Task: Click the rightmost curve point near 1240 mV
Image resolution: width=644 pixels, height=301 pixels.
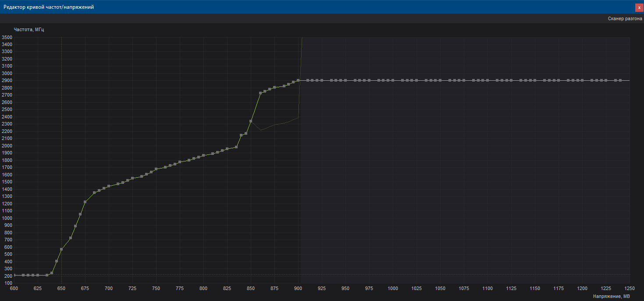Action: tap(620, 80)
